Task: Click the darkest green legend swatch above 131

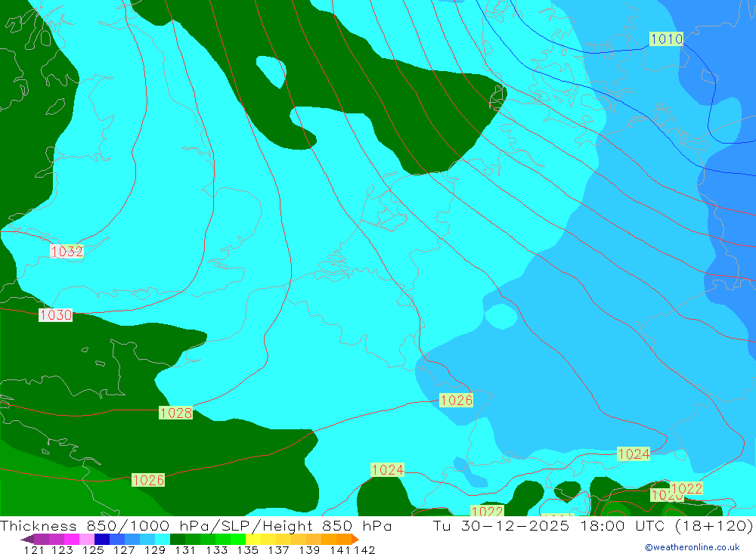Action: point(178,539)
